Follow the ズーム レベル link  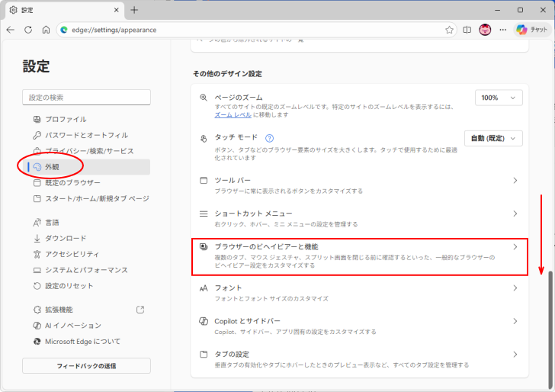233,114
